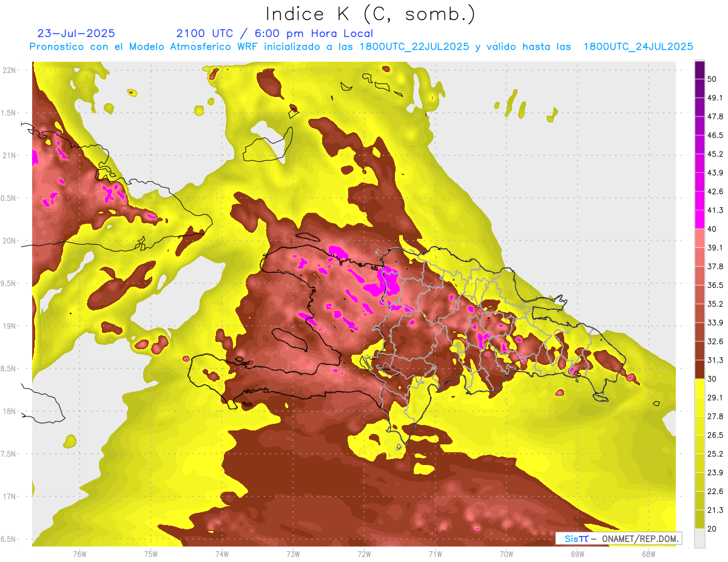
Task: Pick the dark purple legend band above 50
Action: (x=699, y=70)
